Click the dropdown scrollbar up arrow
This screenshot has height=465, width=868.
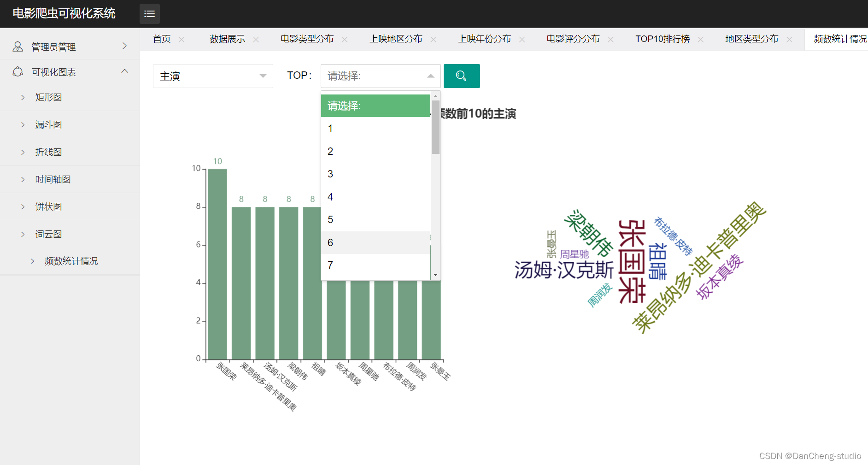pos(435,96)
